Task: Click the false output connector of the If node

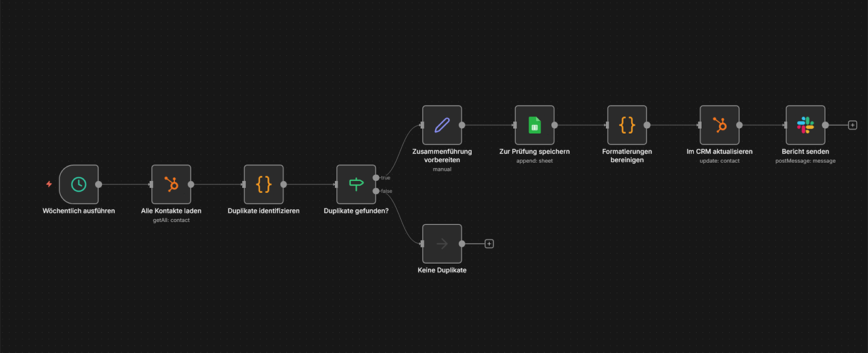Action: [x=376, y=191]
